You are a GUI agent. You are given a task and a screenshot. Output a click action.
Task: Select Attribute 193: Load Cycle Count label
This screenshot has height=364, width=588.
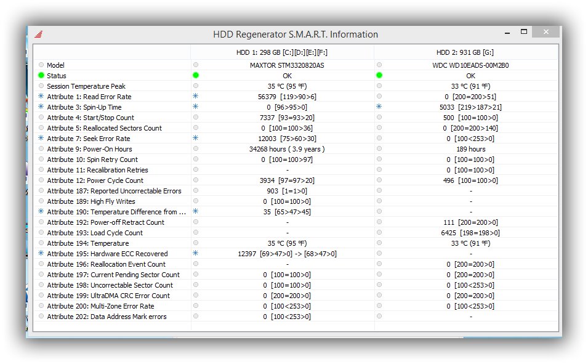(95, 233)
